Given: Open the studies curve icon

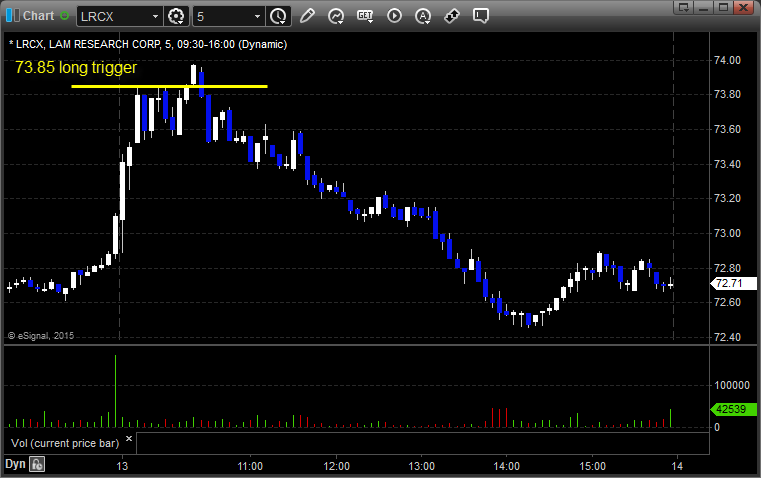Looking at the screenshot, I should (336, 16).
